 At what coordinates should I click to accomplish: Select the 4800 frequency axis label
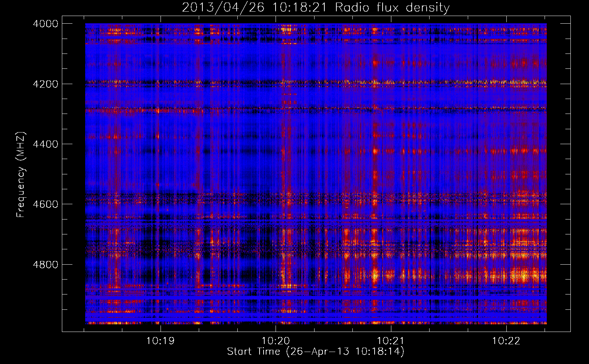point(46,264)
